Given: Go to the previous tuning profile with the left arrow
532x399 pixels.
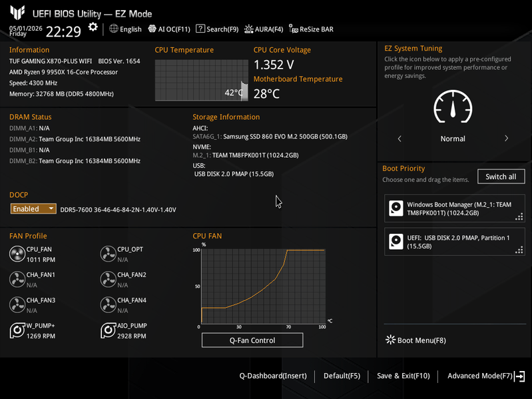Looking at the screenshot, I should coord(399,139).
